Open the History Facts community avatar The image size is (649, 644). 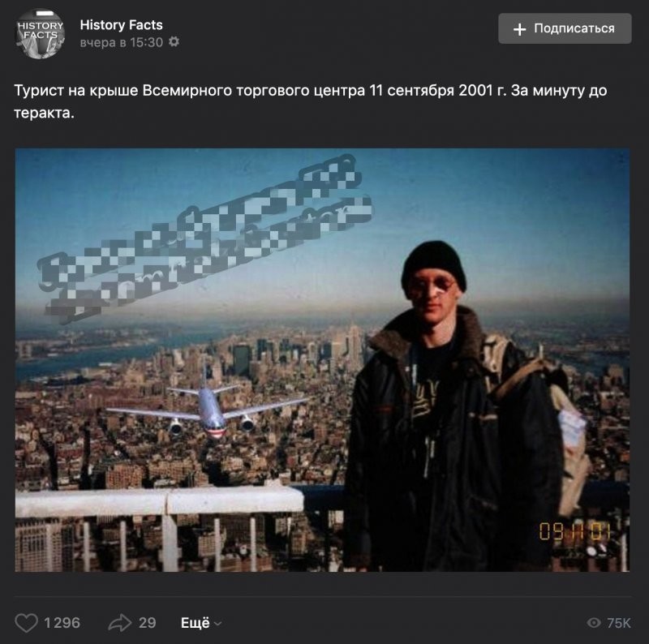(40, 34)
